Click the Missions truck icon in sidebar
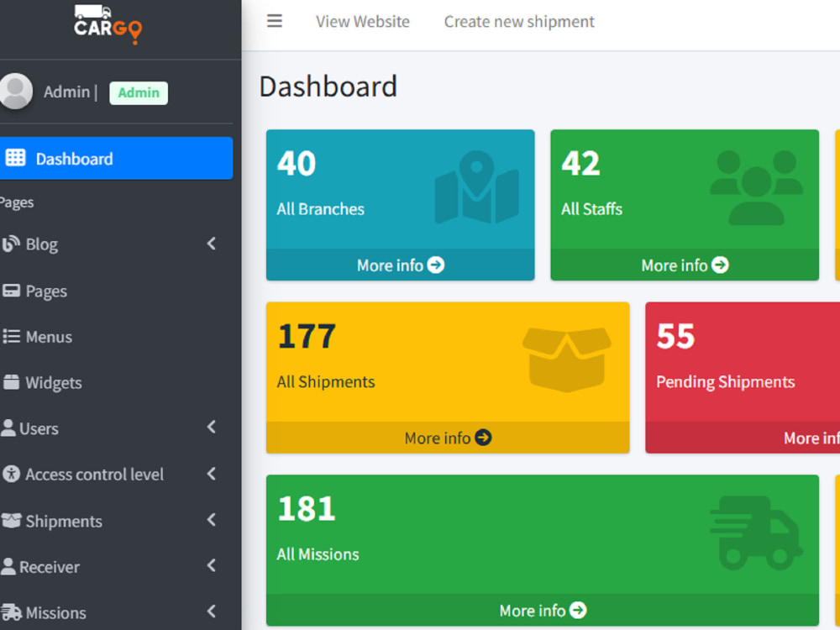 pyautogui.click(x=11, y=612)
